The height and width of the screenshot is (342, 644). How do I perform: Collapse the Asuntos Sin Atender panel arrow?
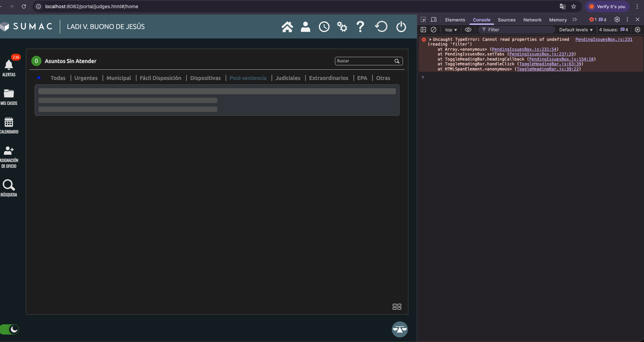tap(39, 78)
